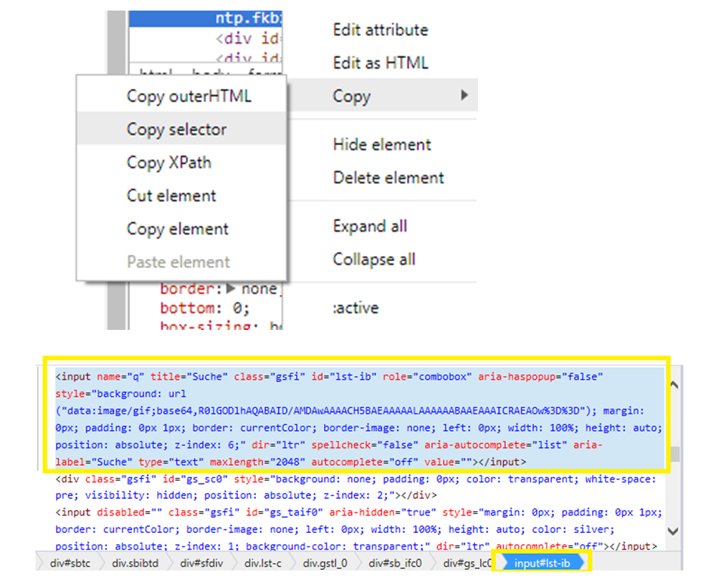Choose Hide element
This screenshot has height=588, width=703.
[381, 144]
